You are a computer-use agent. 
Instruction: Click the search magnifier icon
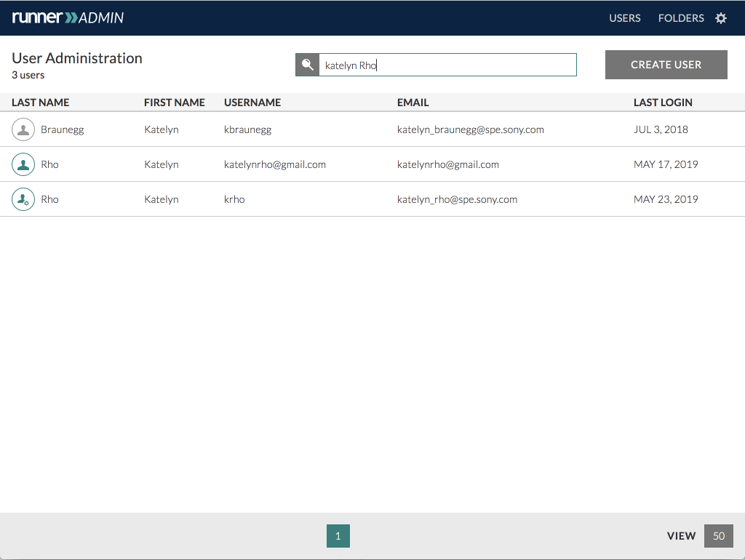[308, 65]
